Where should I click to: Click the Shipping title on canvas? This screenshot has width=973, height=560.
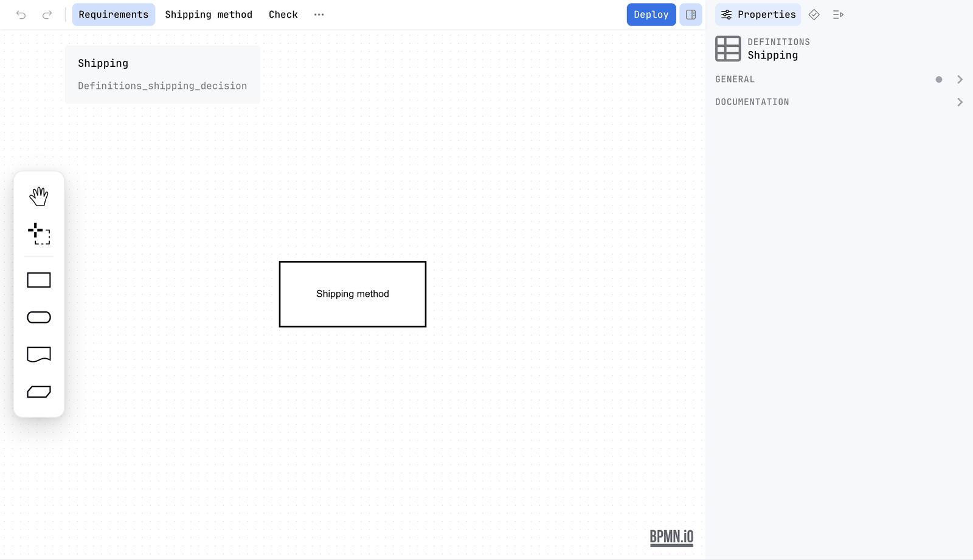tap(103, 63)
